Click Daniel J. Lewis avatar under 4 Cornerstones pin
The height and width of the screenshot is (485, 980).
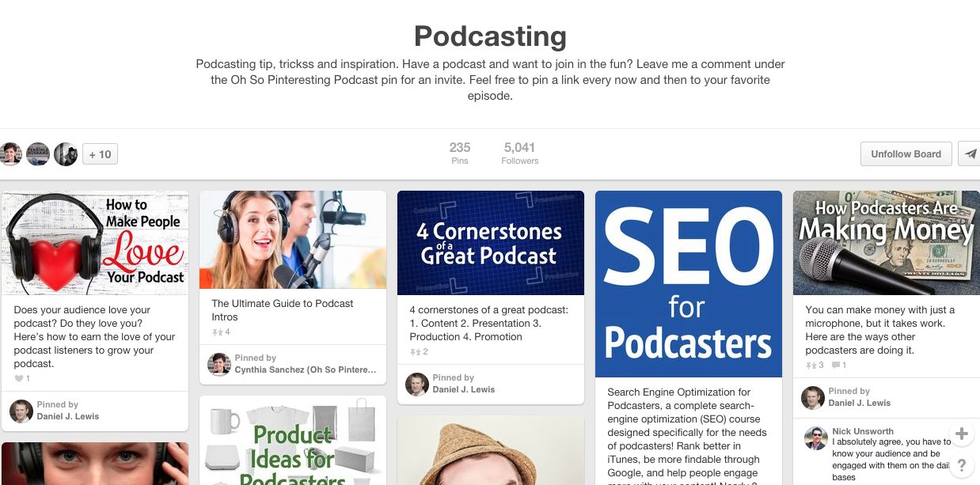(x=417, y=384)
